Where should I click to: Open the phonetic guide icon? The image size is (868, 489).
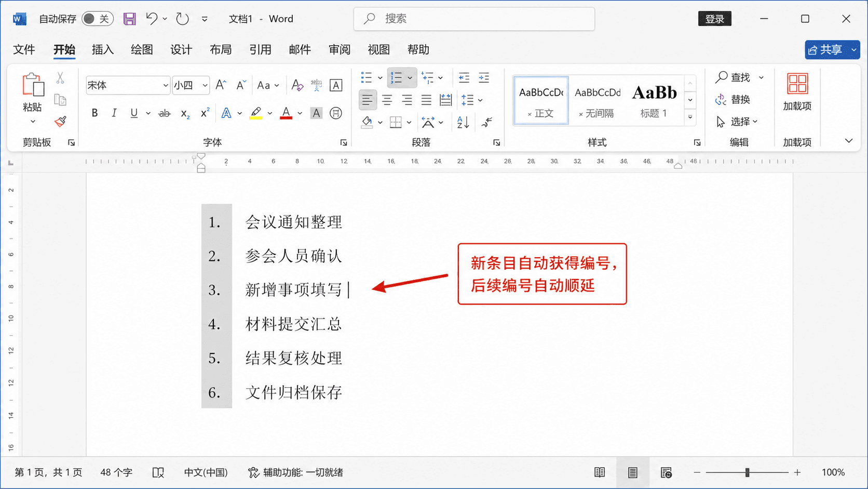pyautogui.click(x=317, y=85)
